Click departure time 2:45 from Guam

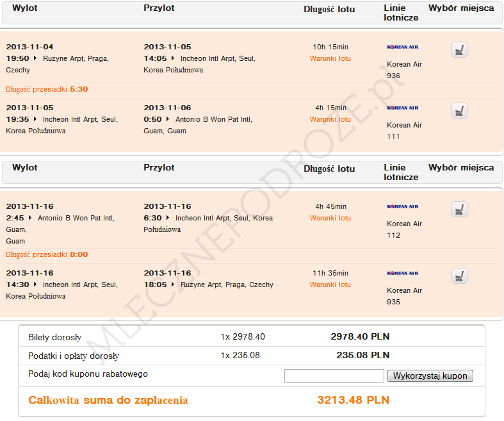(x=15, y=218)
